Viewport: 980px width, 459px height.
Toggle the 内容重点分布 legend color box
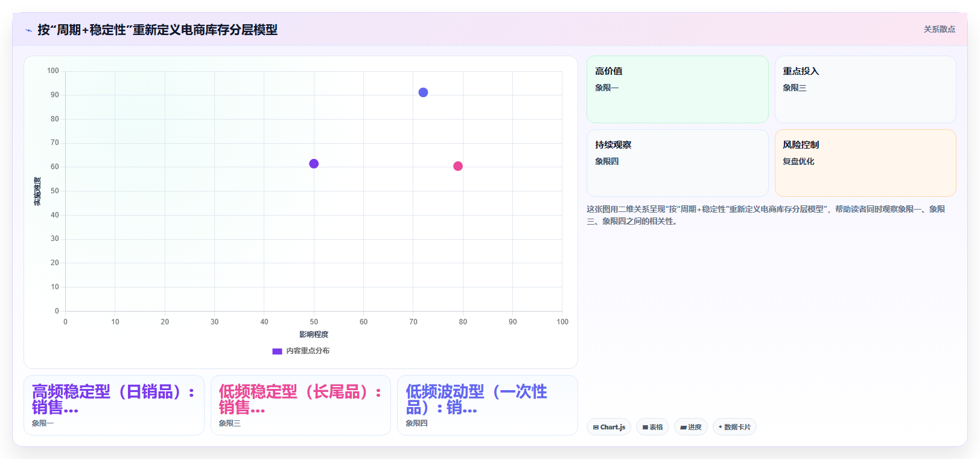tap(277, 351)
